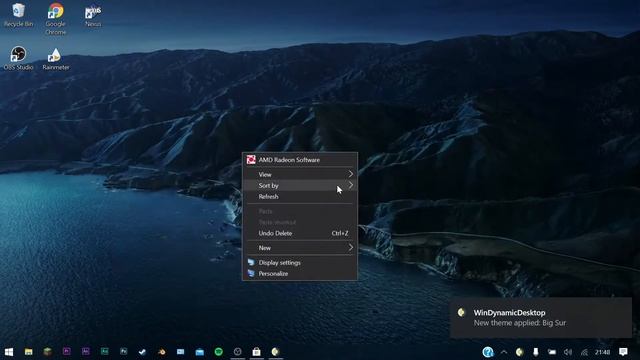Viewport: 640px width, 360px height.
Task: Open AMD Radeon Software from context menu
Action: pyautogui.click(x=300, y=160)
